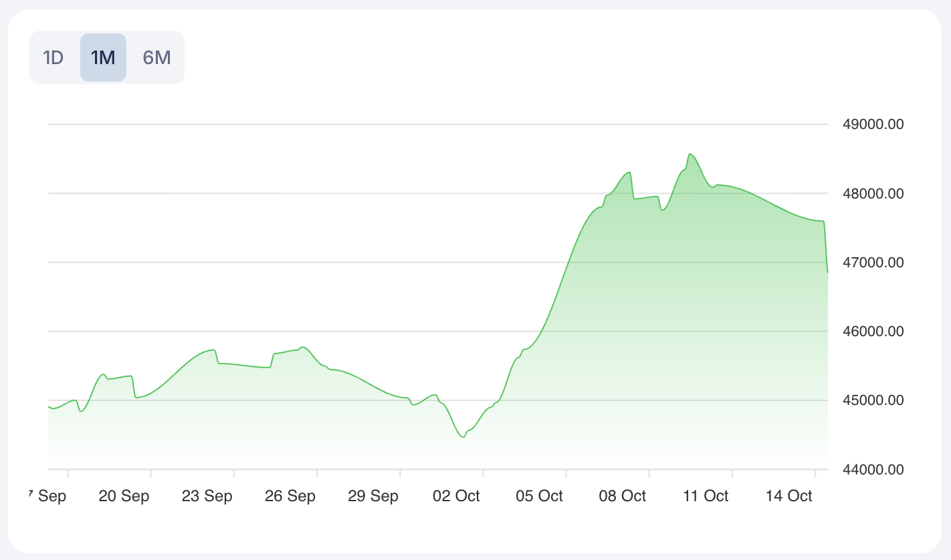Switch to the 1D time range

(x=53, y=57)
